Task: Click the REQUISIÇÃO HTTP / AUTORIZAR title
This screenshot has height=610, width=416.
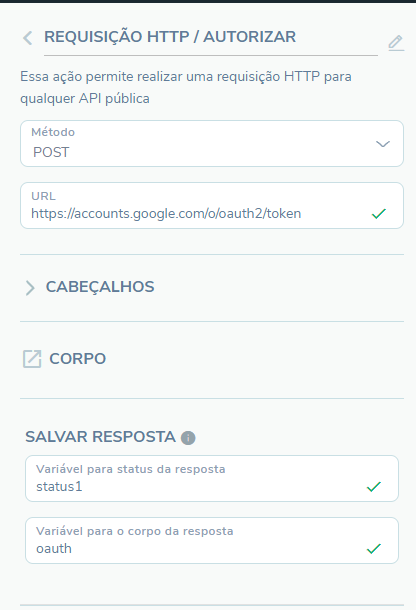Action: [x=170, y=37]
